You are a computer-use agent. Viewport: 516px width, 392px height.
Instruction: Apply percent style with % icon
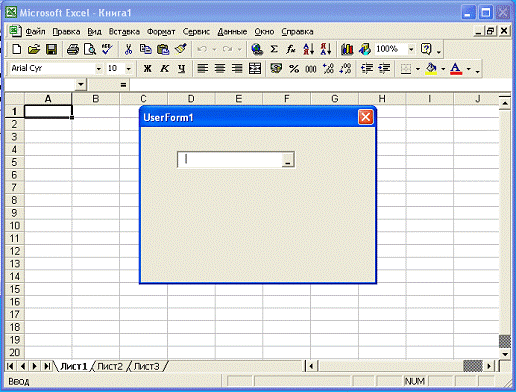294,69
